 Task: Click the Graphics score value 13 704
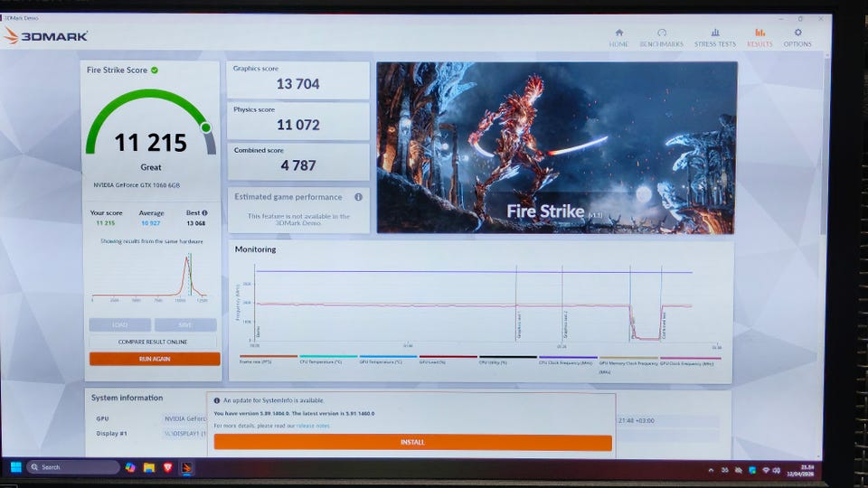pos(297,84)
